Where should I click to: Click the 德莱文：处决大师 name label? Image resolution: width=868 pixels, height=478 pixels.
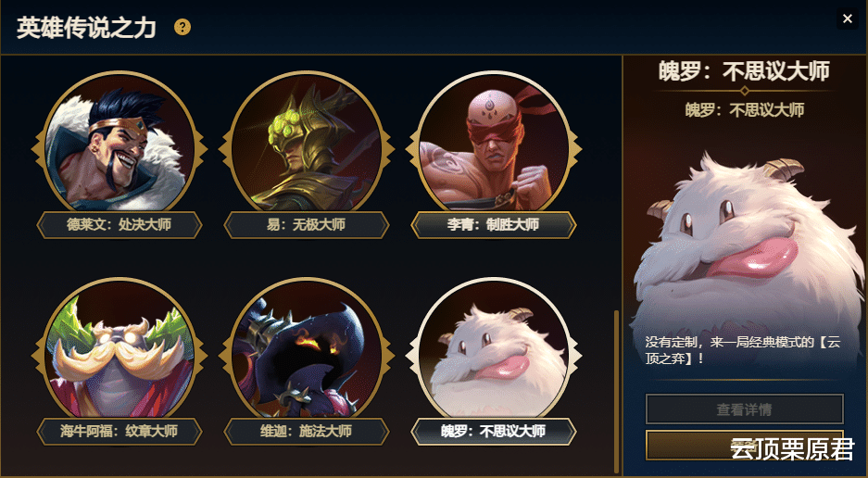(x=119, y=225)
